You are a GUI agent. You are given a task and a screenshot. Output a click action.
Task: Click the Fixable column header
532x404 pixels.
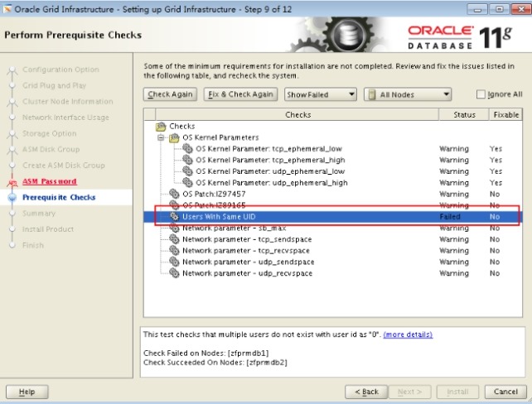505,114
